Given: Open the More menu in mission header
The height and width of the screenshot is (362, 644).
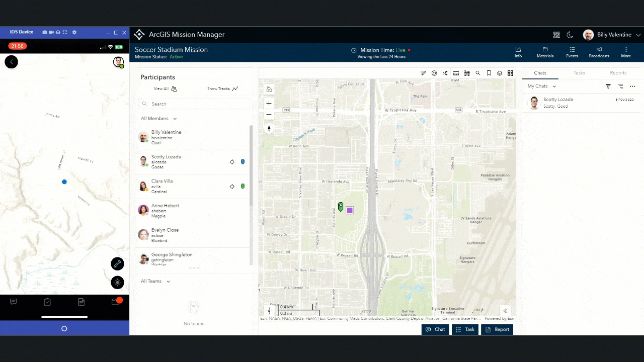Looking at the screenshot, I should point(626,52).
